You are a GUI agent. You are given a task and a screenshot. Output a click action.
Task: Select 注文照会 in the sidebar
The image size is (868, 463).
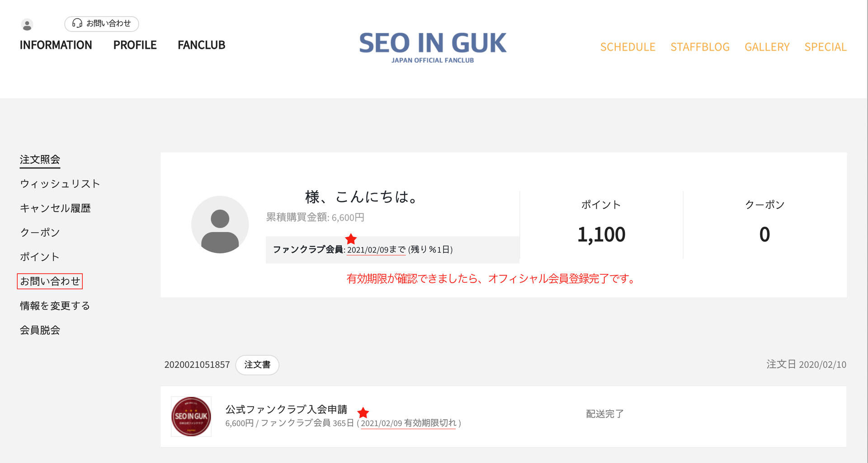click(40, 159)
